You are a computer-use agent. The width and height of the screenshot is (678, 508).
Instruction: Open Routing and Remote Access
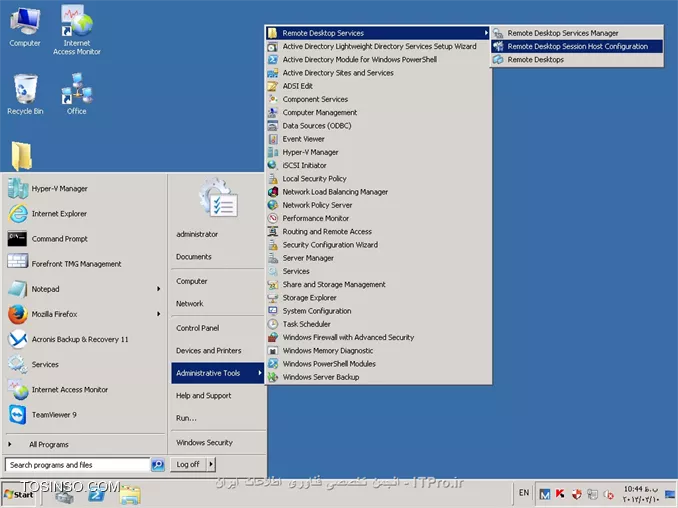click(x=378, y=231)
